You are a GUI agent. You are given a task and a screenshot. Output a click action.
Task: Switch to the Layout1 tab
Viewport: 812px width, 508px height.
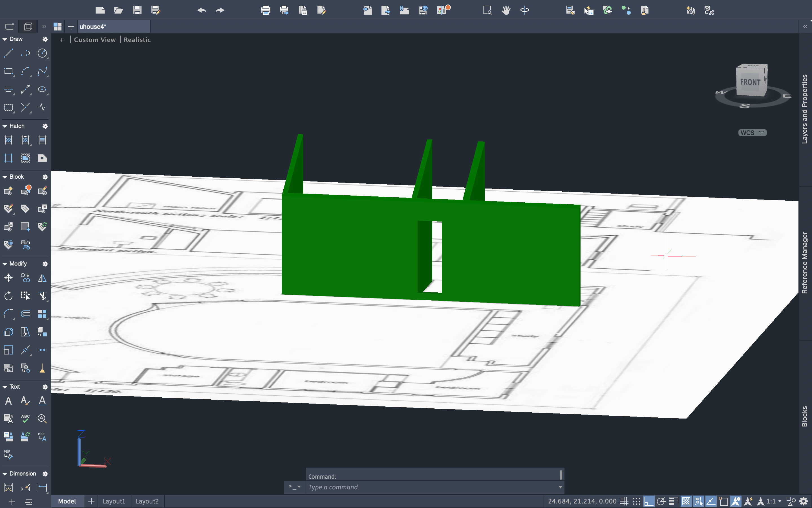tap(114, 501)
